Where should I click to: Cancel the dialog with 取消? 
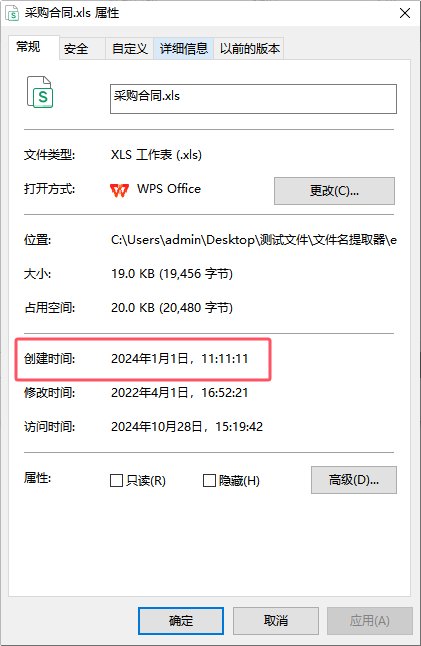276,621
